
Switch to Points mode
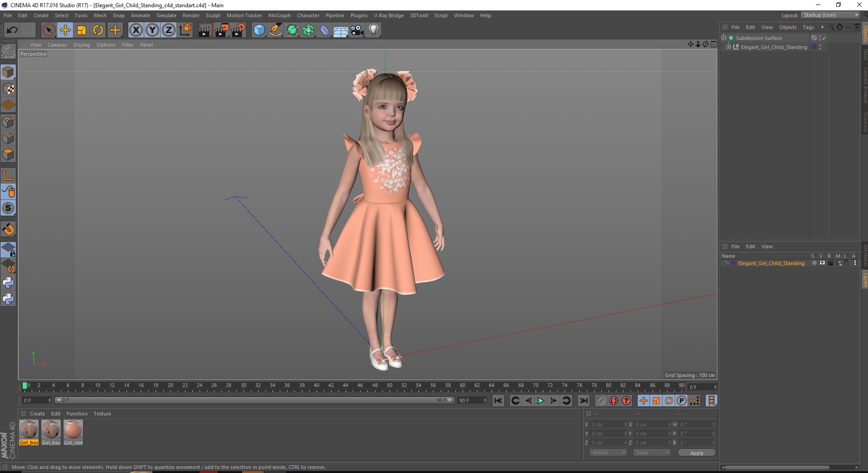pyautogui.click(x=8, y=122)
